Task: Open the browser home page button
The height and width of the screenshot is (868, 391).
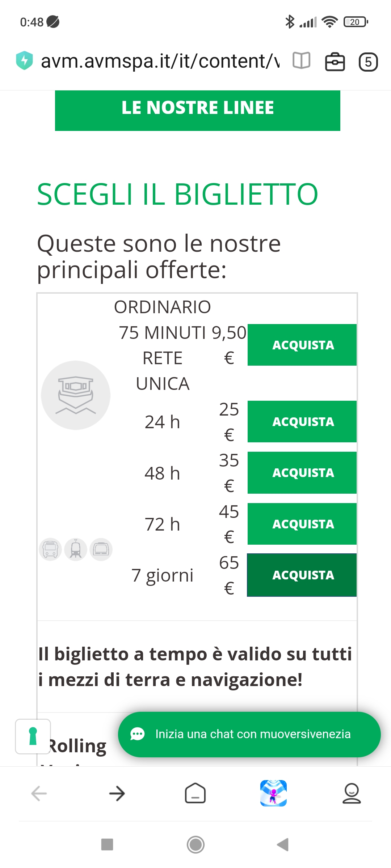Action: [x=195, y=793]
